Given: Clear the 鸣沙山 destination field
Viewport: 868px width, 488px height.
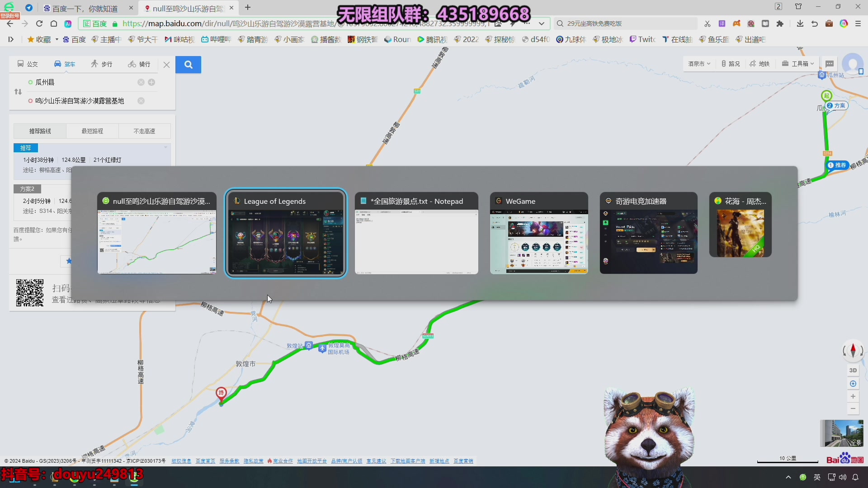Looking at the screenshot, I should pyautogui.click(x=141, y=101).
